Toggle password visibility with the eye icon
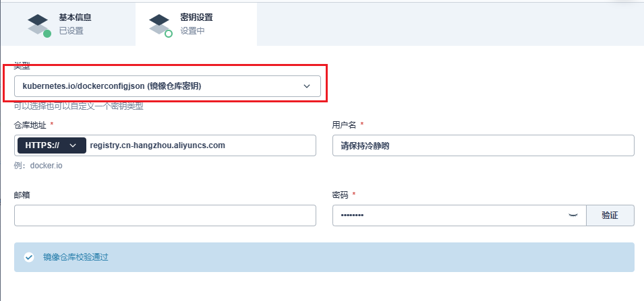Image resolution: width=644 pixels, height=301 pixels. coord(573,215)
